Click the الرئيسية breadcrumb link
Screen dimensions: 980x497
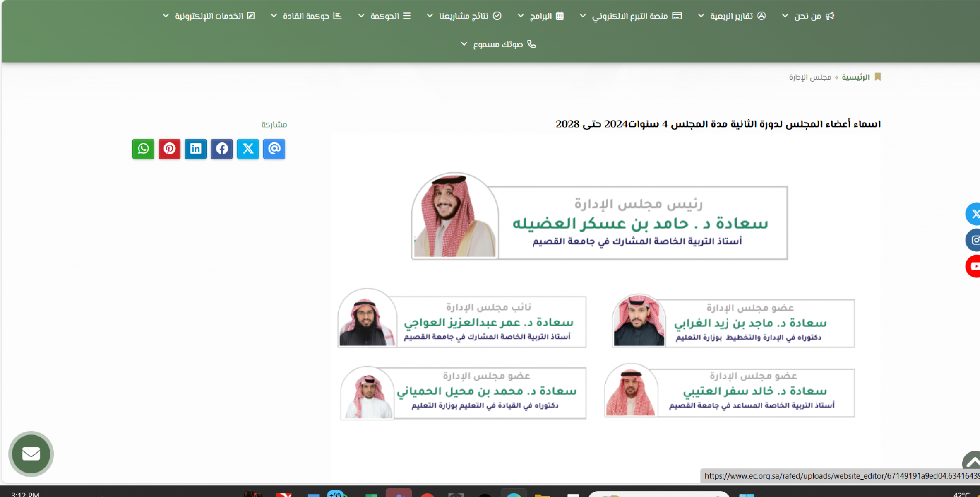point(855,77)
